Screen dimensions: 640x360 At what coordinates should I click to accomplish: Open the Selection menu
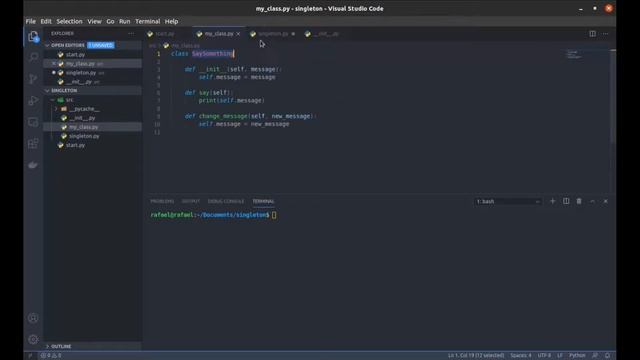(x=69, y=21)
